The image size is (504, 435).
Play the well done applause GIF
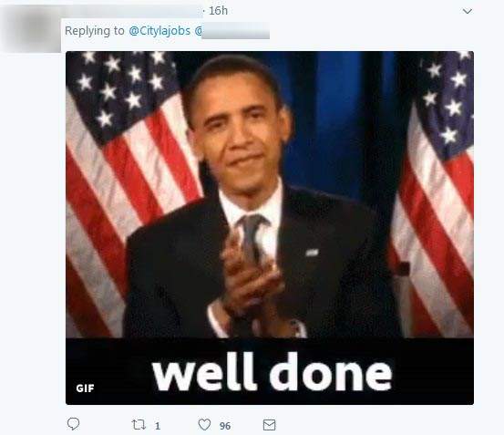click(270, 228)
